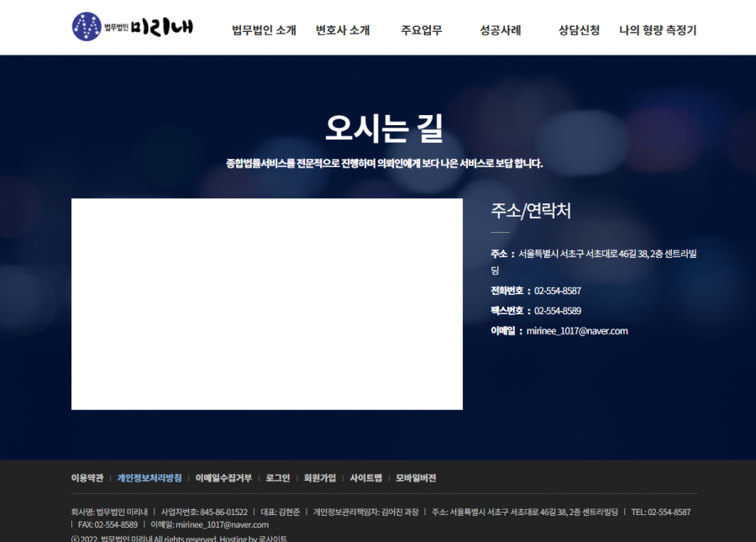Click the 로그인 link in footer
Screen dimensions: 756x542
tap(278, 478)
